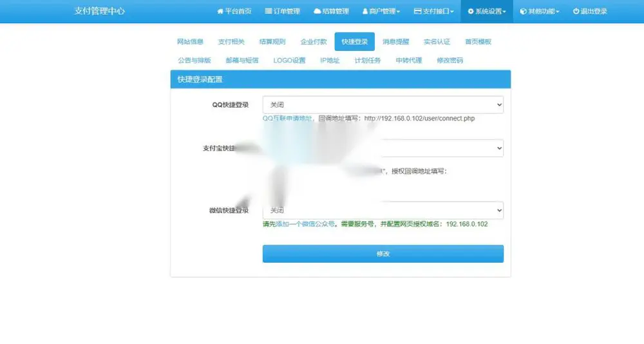Switch to the 支付相关 tab
The image size is (644, 344).
(x=231, y=41)
